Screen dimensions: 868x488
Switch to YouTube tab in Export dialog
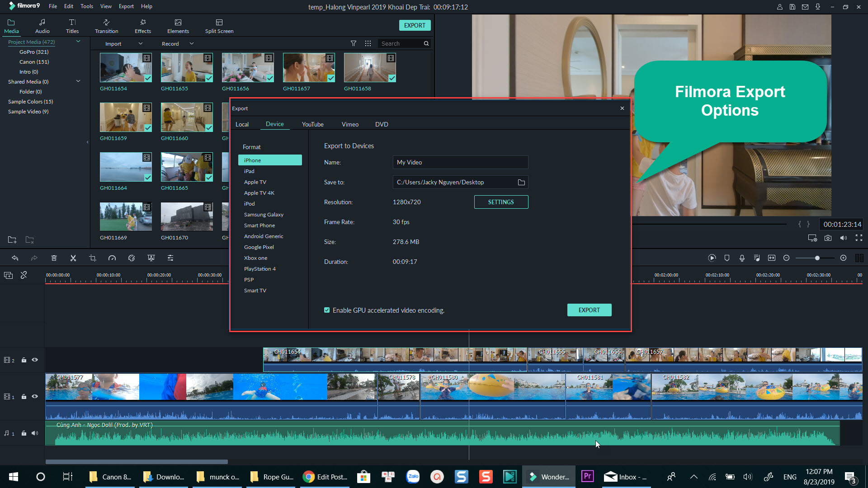pos(312,124)
